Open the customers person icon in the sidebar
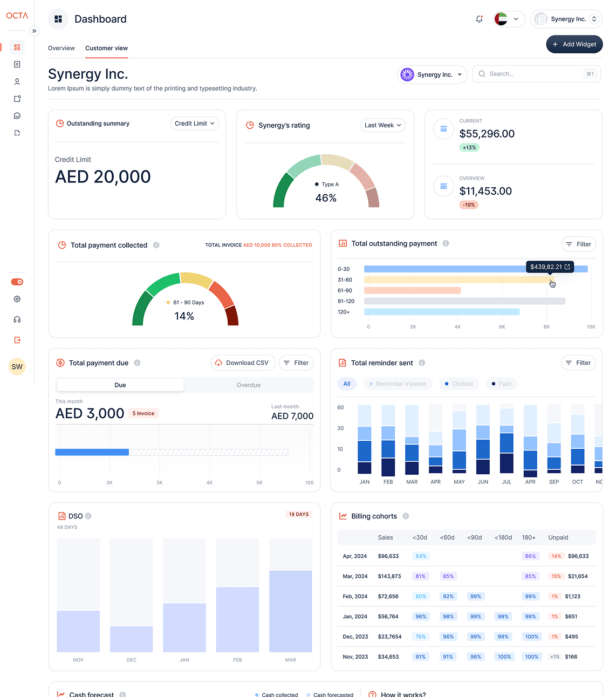 point(17,81)
